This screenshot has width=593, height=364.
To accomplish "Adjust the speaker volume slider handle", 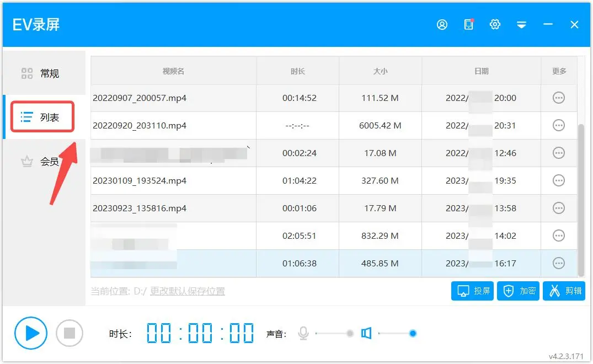I will 413,333.
